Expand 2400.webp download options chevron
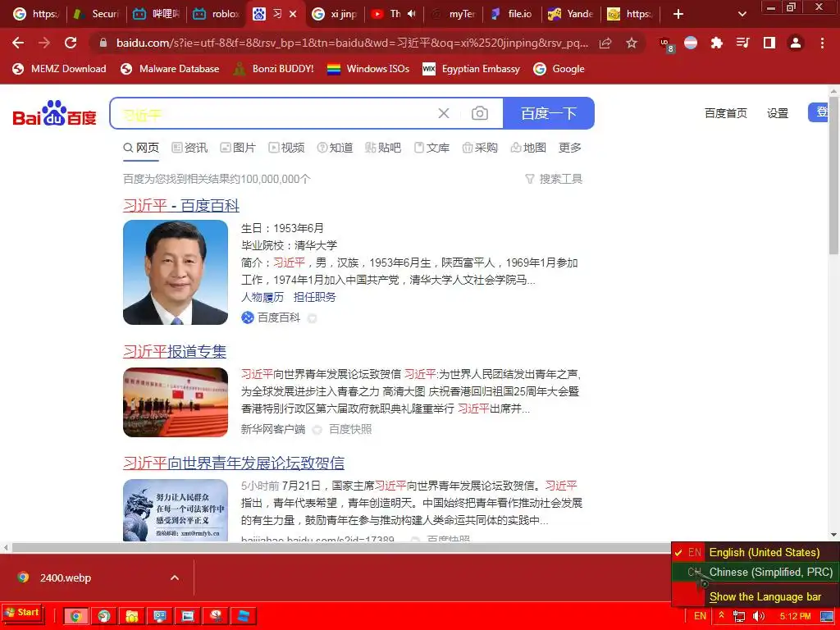This screenshot has width=840, height=630. (x=174, y=577)
